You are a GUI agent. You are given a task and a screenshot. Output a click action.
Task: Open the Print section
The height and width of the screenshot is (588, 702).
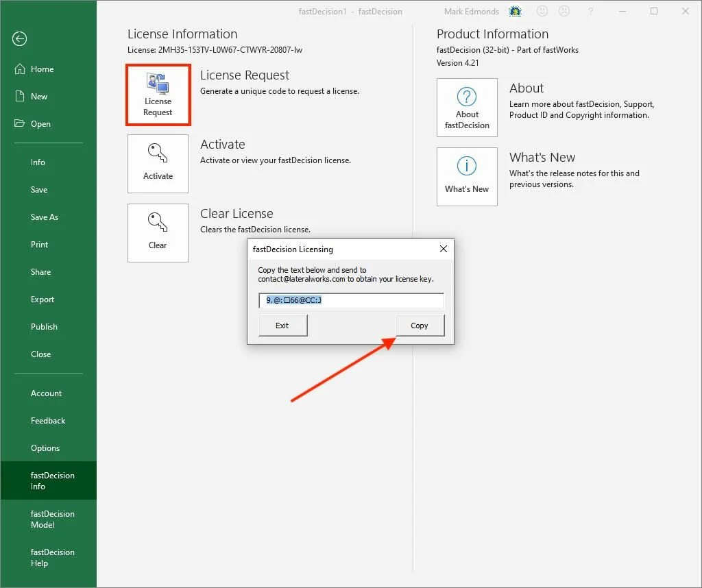(x=39, y=245)
